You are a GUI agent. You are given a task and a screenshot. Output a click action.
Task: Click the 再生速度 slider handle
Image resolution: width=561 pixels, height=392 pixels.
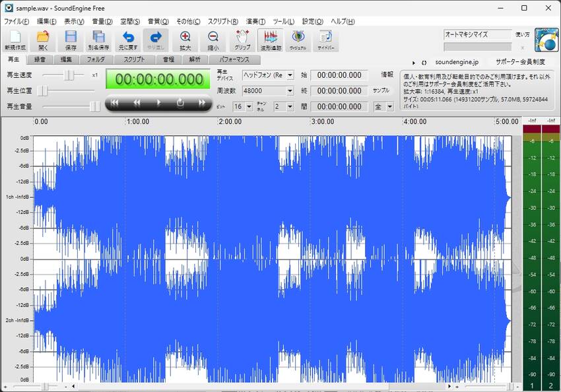pos(69,75)
